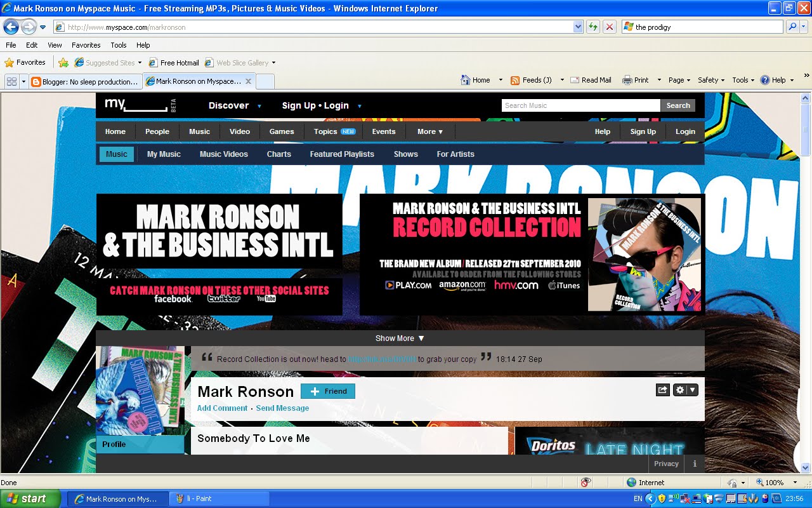The width and height of the screenshot is (812, 508).
Task: Click the Add to Favorites bar icon
Action: (x=63, y=62)
